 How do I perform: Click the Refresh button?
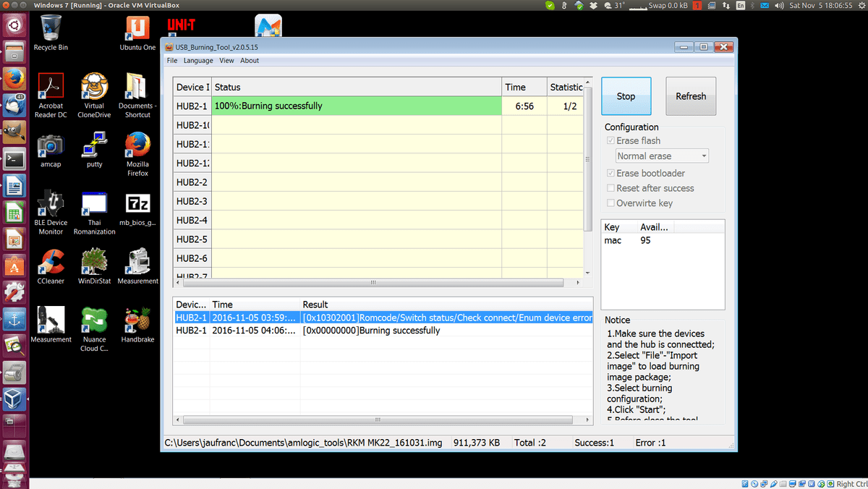click(691, 96)
